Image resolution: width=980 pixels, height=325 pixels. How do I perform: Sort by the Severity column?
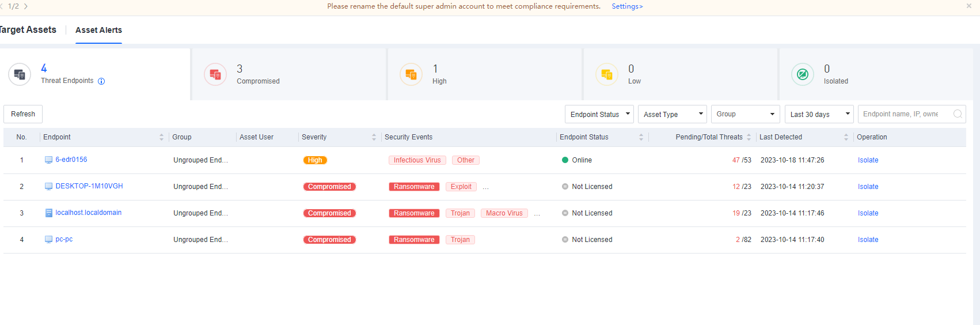374,137
